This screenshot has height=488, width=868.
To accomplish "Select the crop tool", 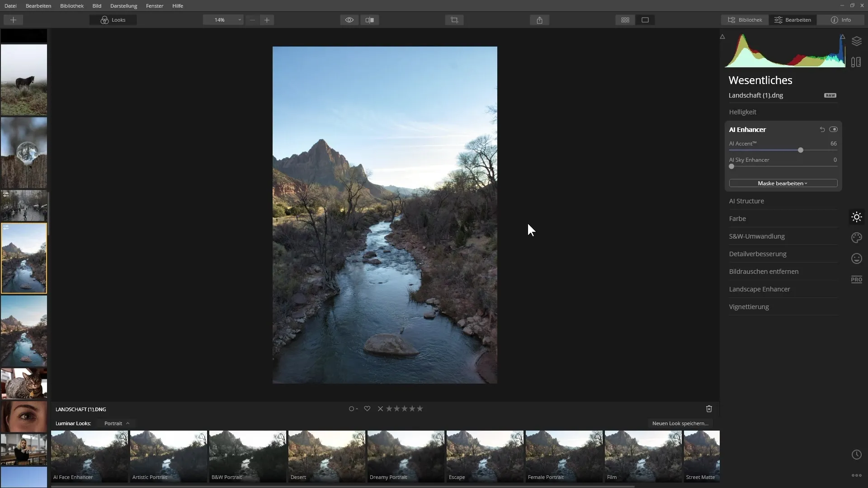I will (454, 20).
